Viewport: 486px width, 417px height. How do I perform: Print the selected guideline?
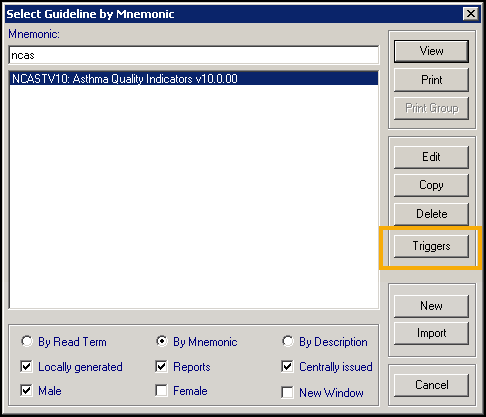click(431, 80)
